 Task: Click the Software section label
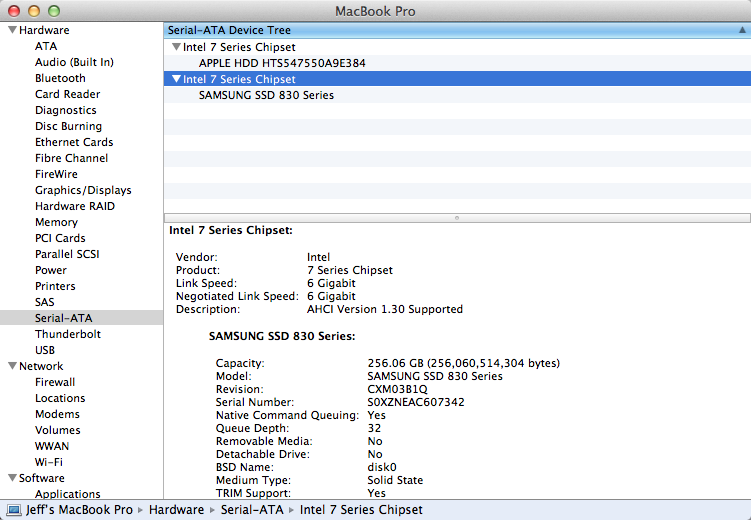pyautogui.click(x=42, y=478)
